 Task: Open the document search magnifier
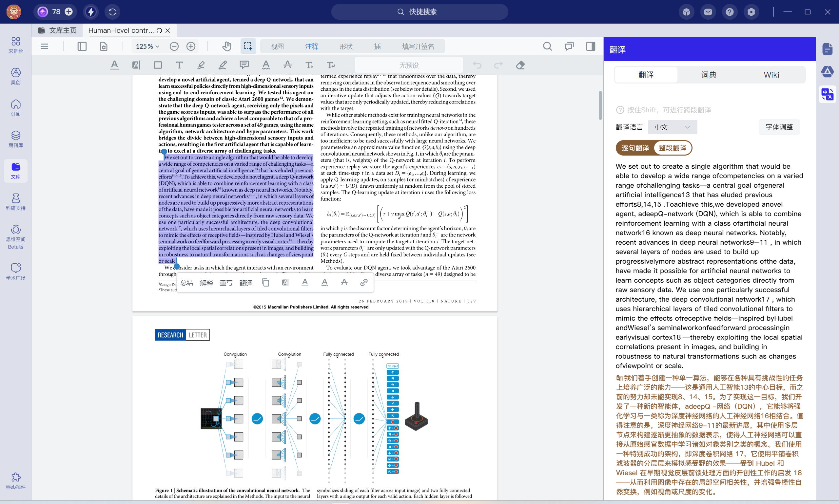tap(547, 46)
